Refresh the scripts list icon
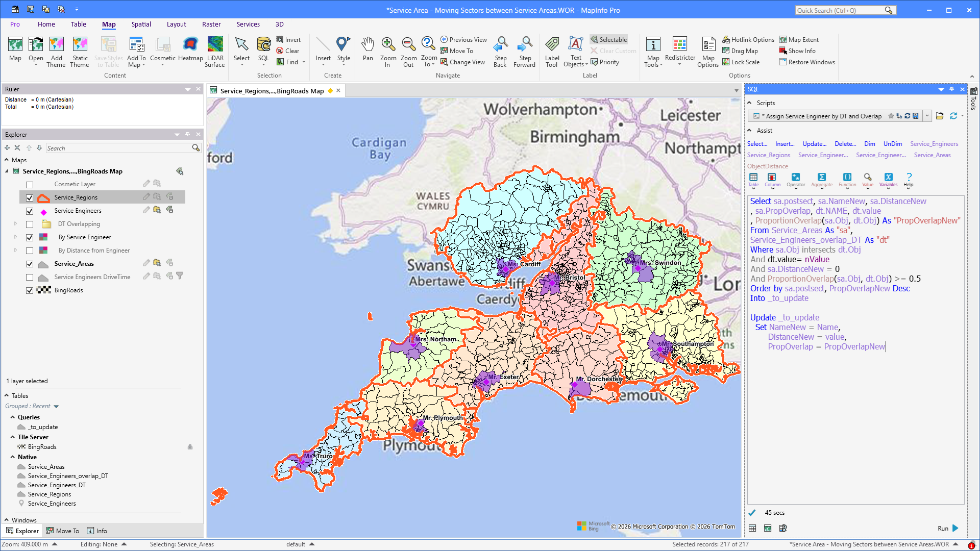Image resolution: width=980 pixels, height=551 pixels. (x=953, y=116)
